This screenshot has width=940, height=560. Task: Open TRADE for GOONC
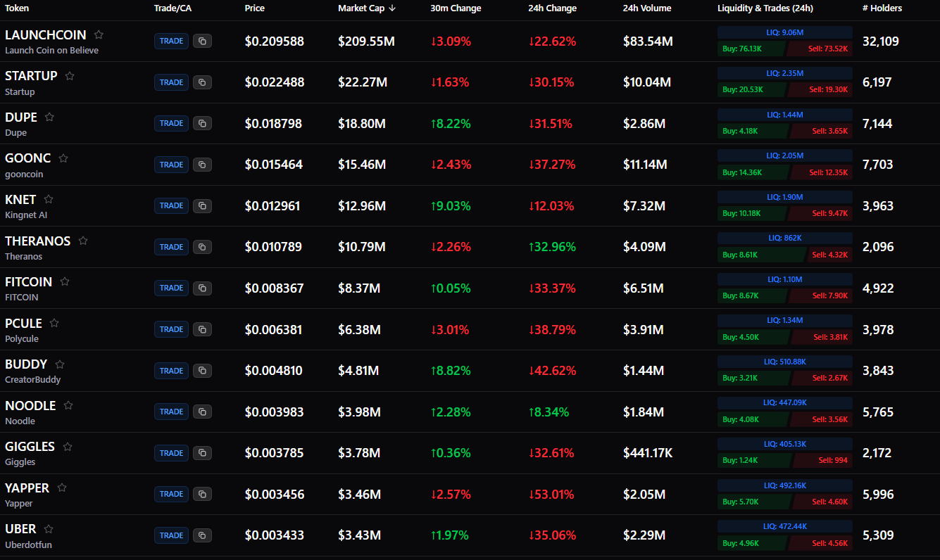[x=171, y=165]
